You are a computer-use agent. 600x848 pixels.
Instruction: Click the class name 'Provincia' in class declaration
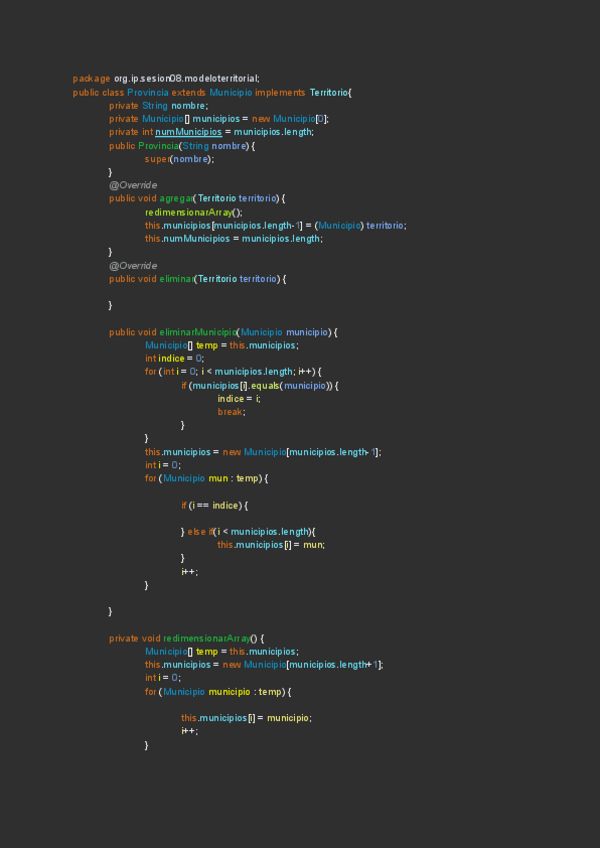tap(148, 92)
